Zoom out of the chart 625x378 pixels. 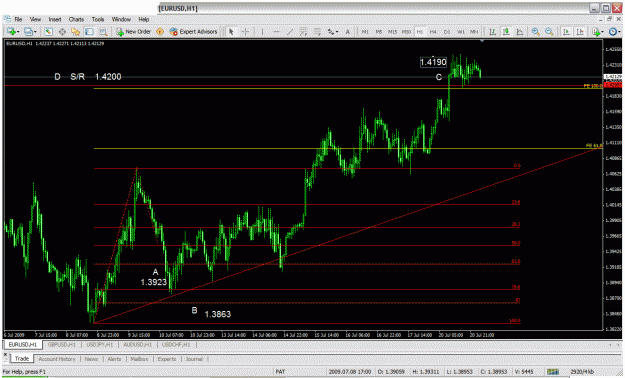click(x=549, y=32)
